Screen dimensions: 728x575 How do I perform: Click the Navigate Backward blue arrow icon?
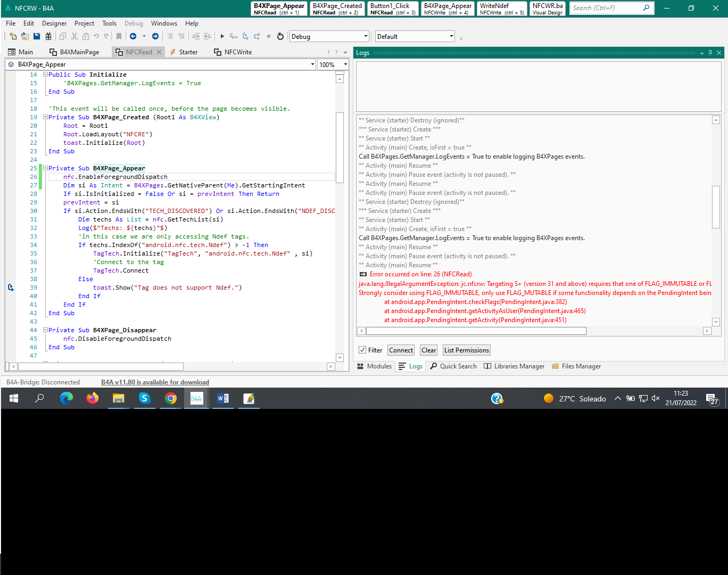pyautogui.click(x=134, y=36)
